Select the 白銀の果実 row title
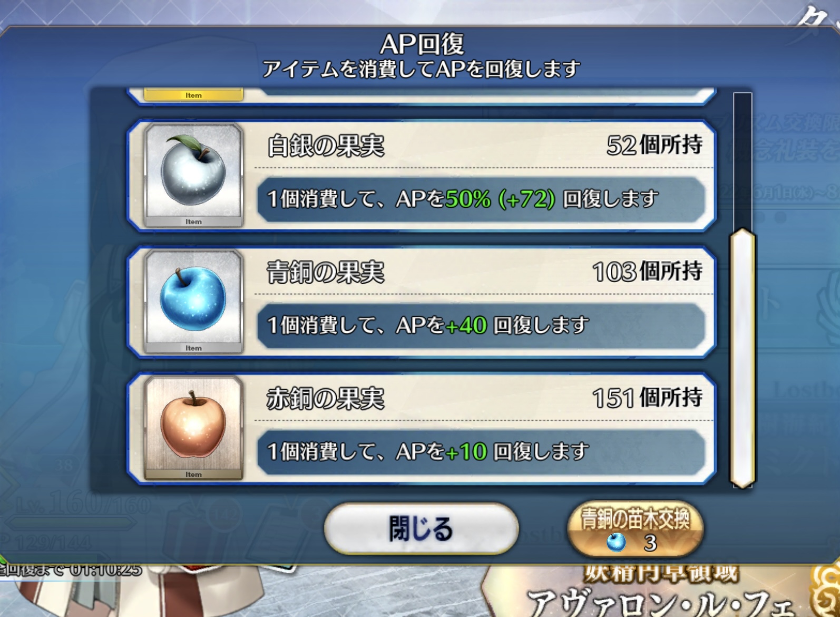This screenshot has width=840, height=617. point(326,146)
